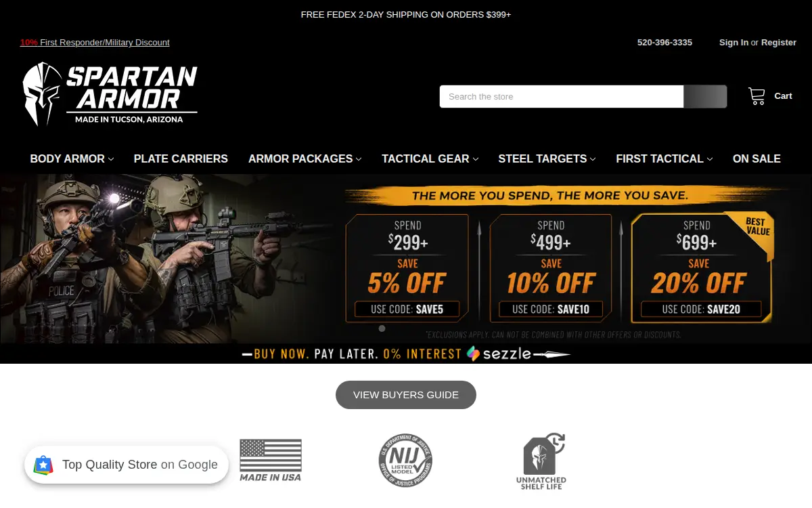Expand the Body Armor menu

tap(72, 158)
